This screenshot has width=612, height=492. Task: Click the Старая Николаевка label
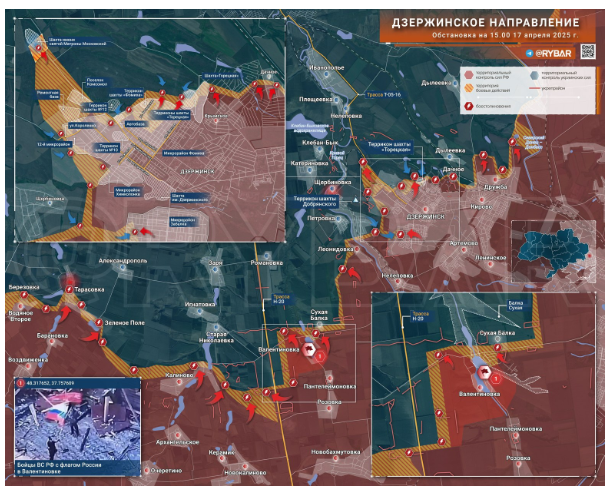(216, 337)
